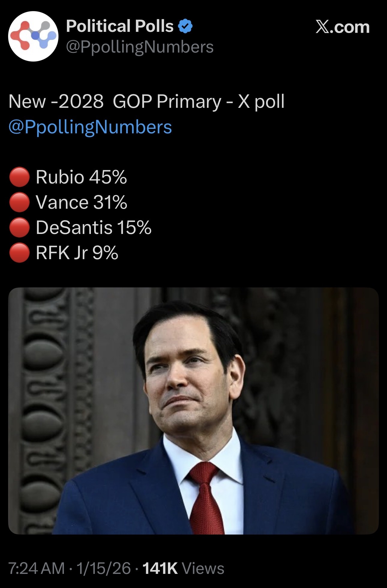Click the 1/15/26 post date
Image resolution: width=387 pixels, height=588 pixels.
[x=103, y=568]
